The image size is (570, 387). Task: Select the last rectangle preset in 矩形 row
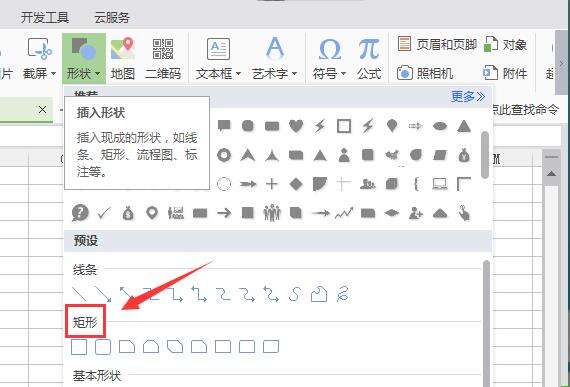(x=271, y=347)
